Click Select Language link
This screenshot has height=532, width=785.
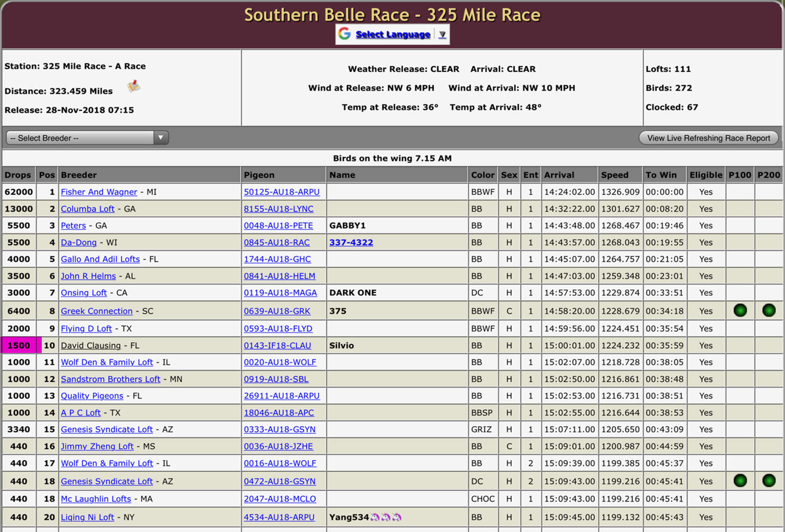point(392,34)
